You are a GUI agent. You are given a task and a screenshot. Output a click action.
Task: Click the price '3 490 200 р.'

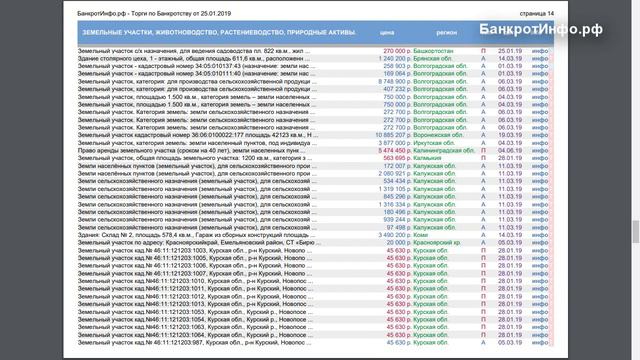[395, 235]
